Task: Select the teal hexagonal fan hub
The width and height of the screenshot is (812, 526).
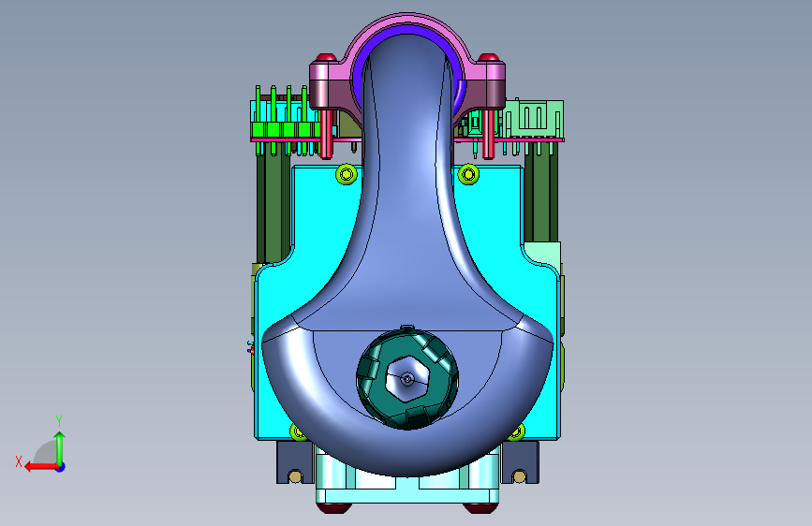Action: coord(407,379)
